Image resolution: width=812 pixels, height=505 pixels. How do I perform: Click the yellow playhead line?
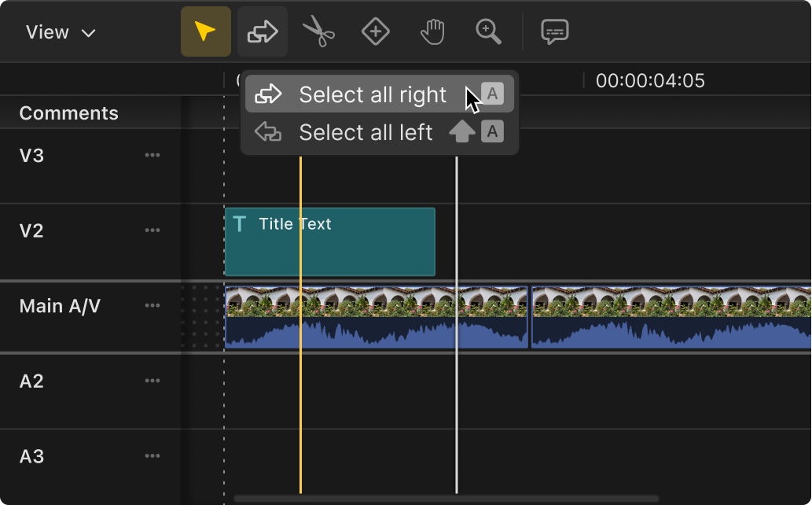[300, 325]
